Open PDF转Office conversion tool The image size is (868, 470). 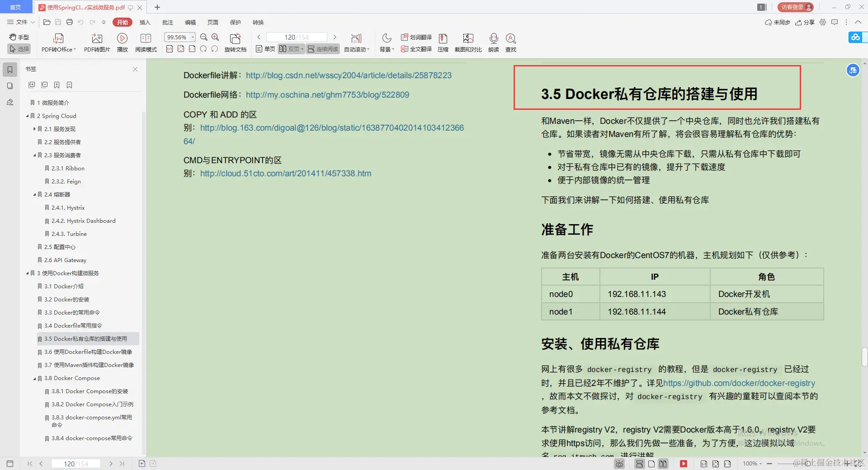pos(59,43)
